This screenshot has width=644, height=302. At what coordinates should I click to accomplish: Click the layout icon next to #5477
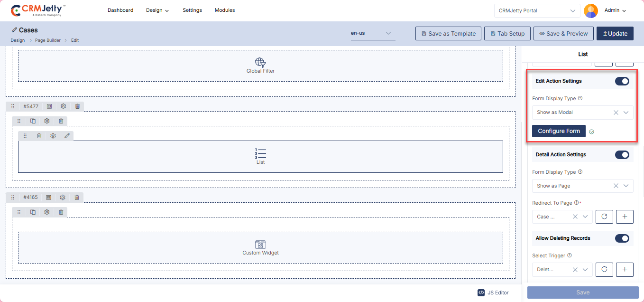click(x=49, y=106)
